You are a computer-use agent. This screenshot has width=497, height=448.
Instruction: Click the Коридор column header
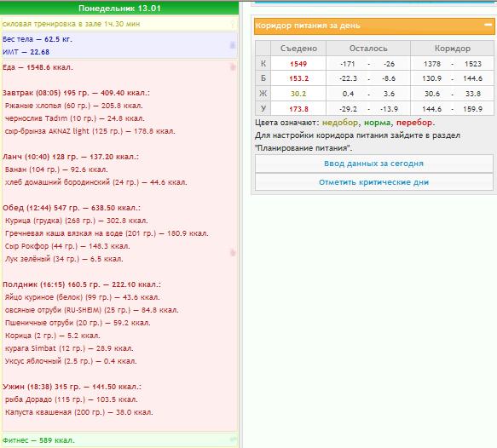click(452, 49)
